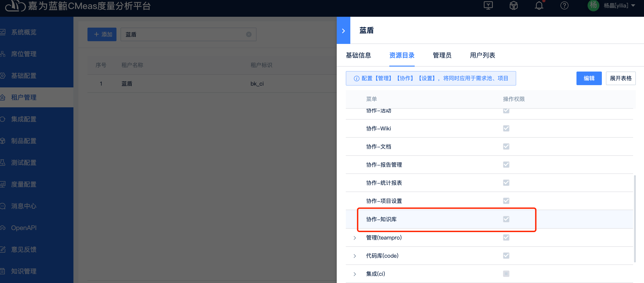This screenshot has height=283, width=644.
Task: Click the OpenAPI sidebar icon
Action: [x=2, y=228]
